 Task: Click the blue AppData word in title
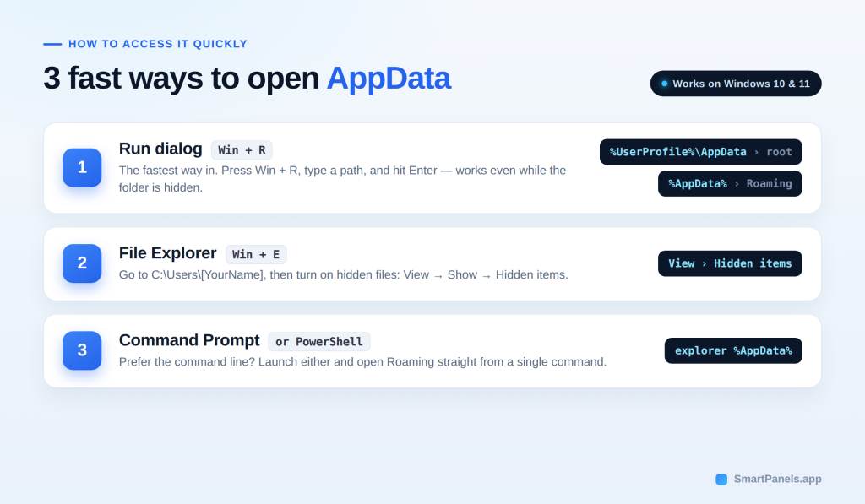[389, 79]
